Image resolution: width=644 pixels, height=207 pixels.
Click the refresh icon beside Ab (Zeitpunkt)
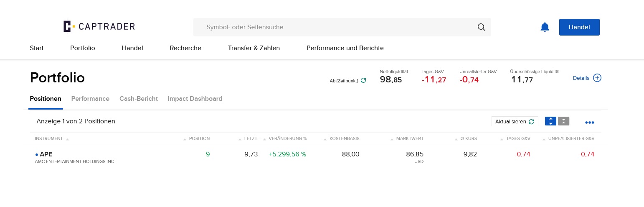click(363, 80)
